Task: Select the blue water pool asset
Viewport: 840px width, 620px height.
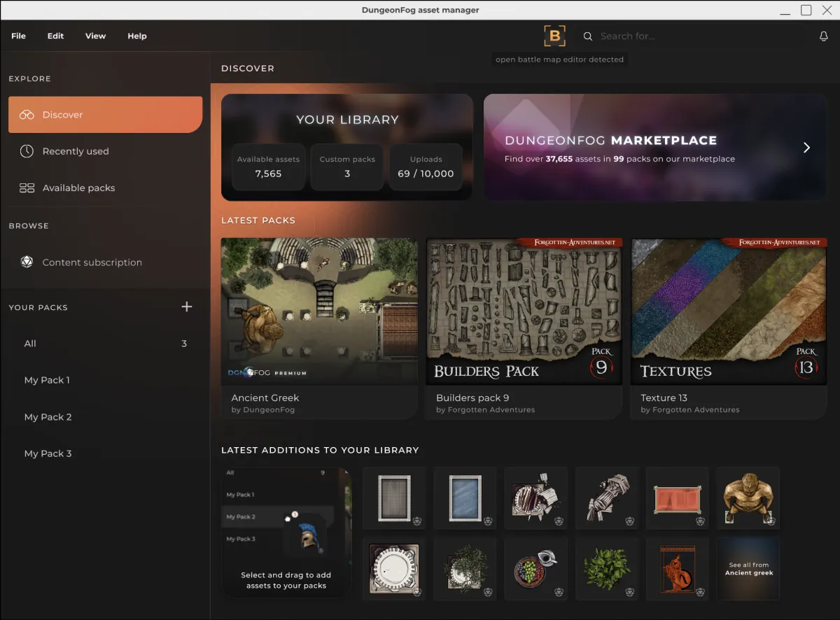Action: pyautogui.click(x=465, y=498)
